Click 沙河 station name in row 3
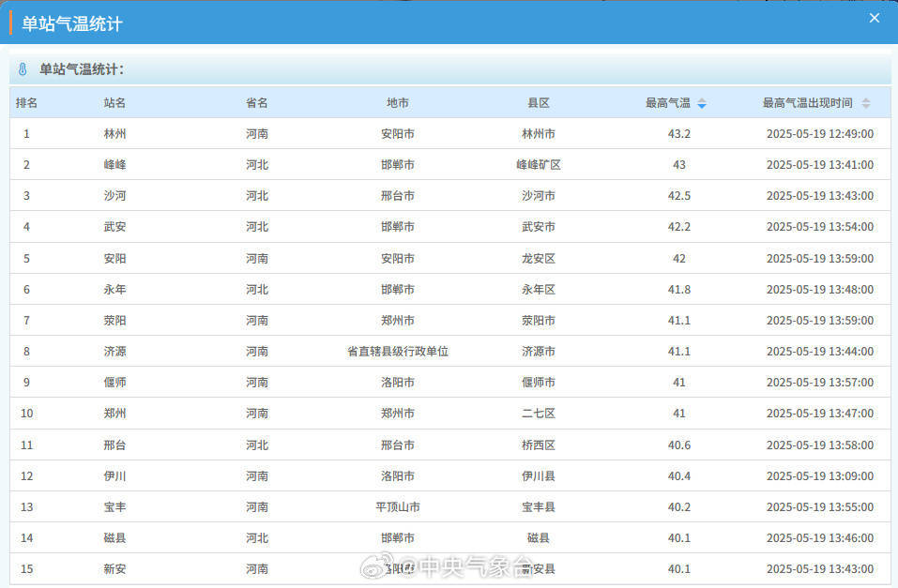This screenshot has height=588, width=898. pos(114,196)
